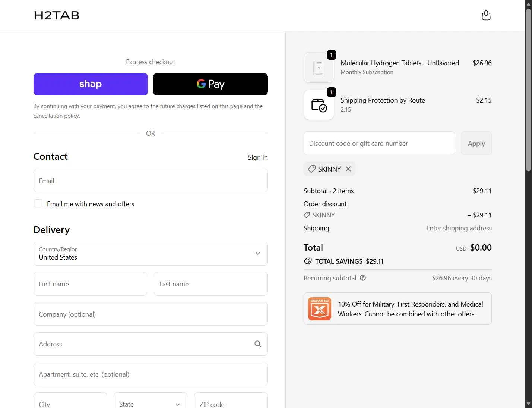Click the City field
The height and width of the screenshot is (408, 532).
pos(70,401)
